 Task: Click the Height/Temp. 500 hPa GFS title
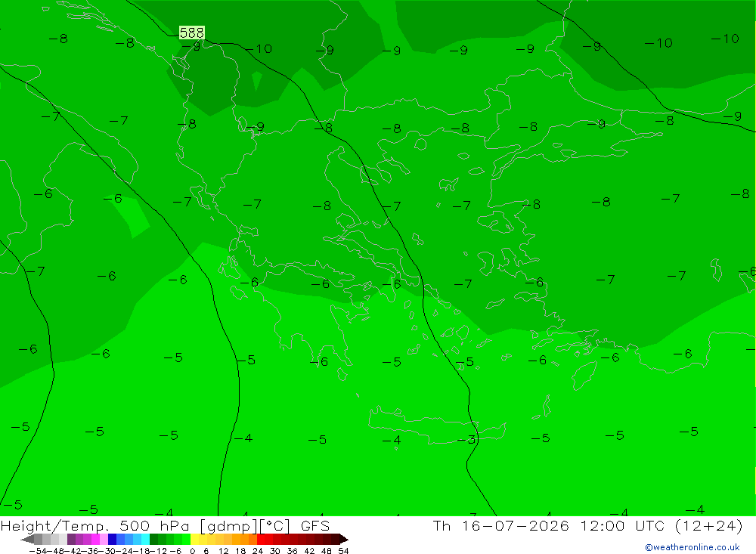coord(166,525)
